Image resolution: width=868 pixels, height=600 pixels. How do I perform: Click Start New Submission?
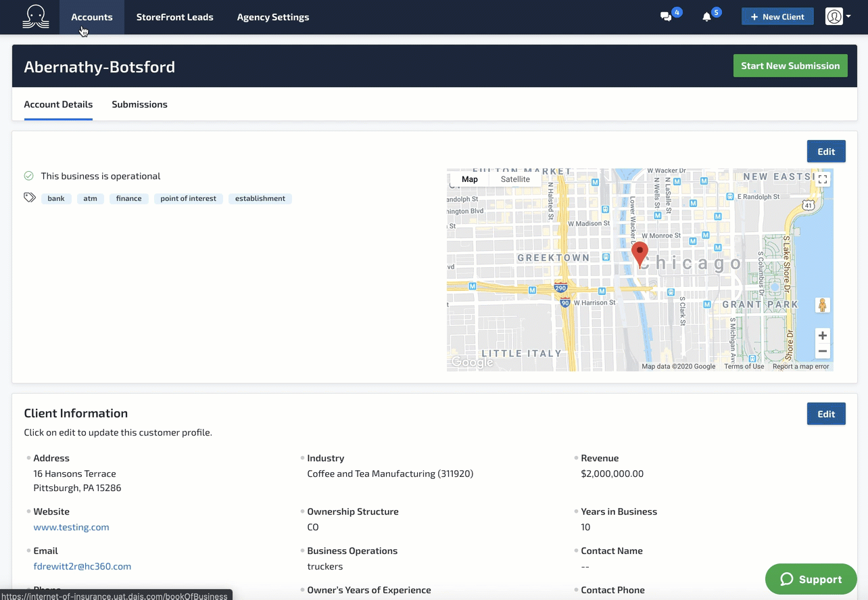(x=790, y=66)
